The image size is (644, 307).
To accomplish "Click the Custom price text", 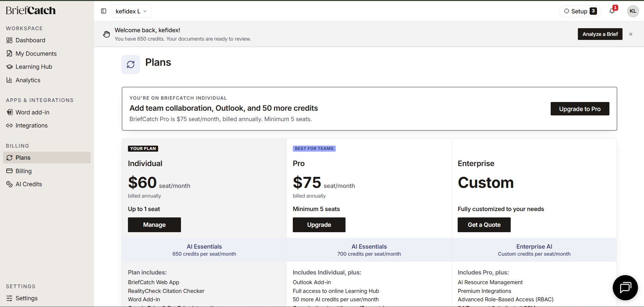I will [x=486, y=183].
